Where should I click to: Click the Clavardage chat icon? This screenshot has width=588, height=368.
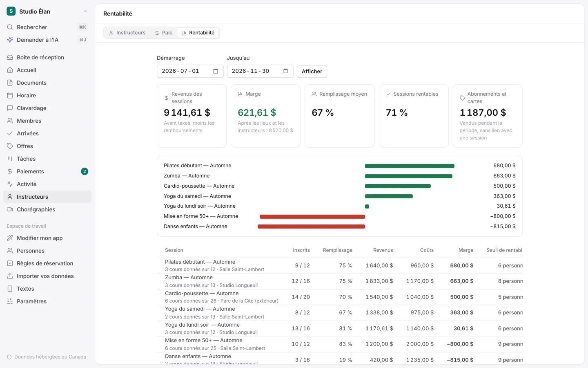click(10, 108)
